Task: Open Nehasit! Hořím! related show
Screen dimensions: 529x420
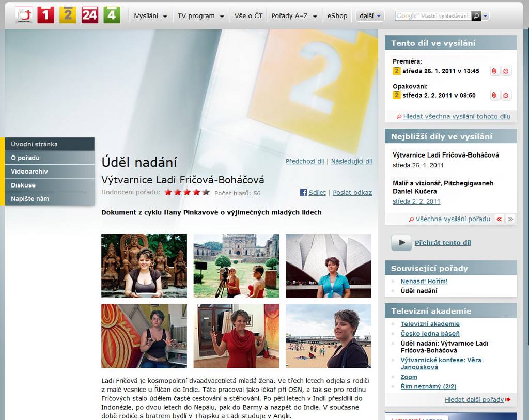Action: (424, 281)
